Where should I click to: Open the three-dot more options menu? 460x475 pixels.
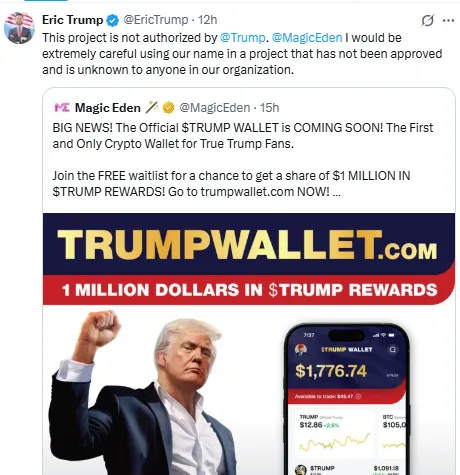[448, 21]
